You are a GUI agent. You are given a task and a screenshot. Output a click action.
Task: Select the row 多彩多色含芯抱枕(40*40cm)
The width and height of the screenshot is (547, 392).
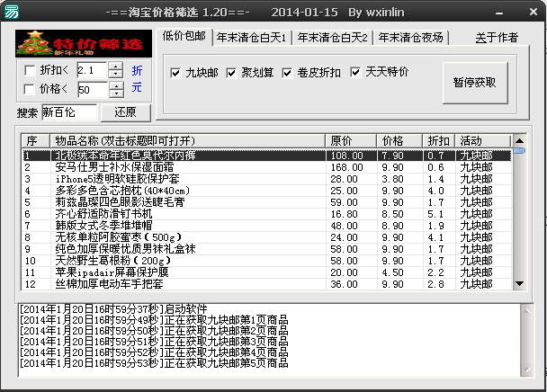click(267, 191)
